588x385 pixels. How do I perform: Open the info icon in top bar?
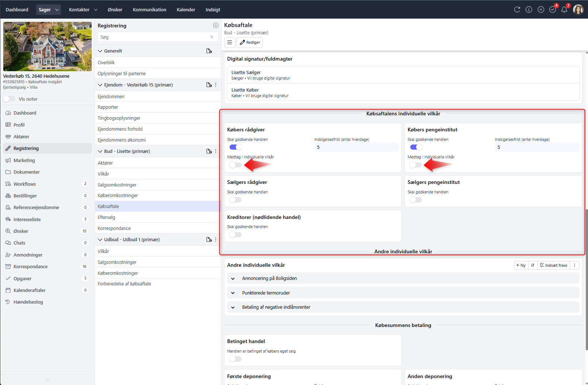529,10
